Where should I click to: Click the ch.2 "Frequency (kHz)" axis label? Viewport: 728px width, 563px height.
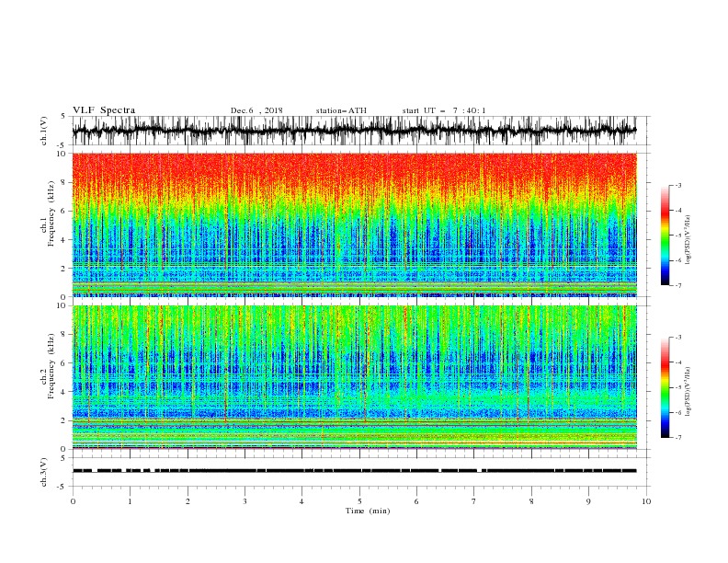click(x=51, y=366)
